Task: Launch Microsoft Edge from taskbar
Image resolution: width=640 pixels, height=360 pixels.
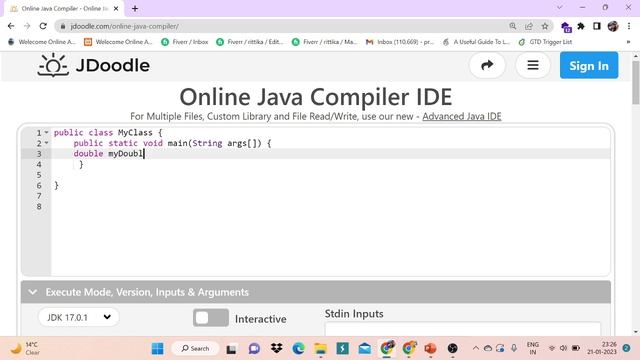Action: [x=298, y=349]
